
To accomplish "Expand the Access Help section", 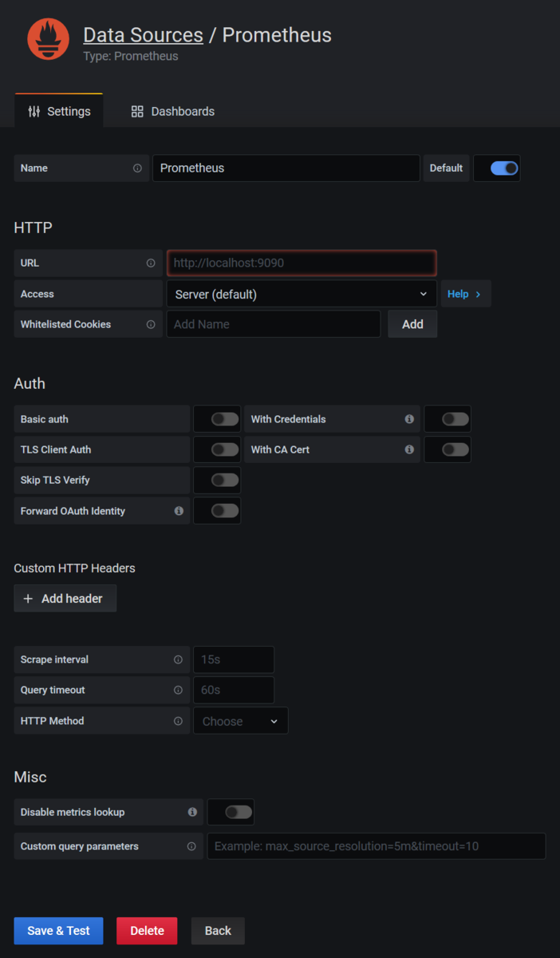I will 465,294.
